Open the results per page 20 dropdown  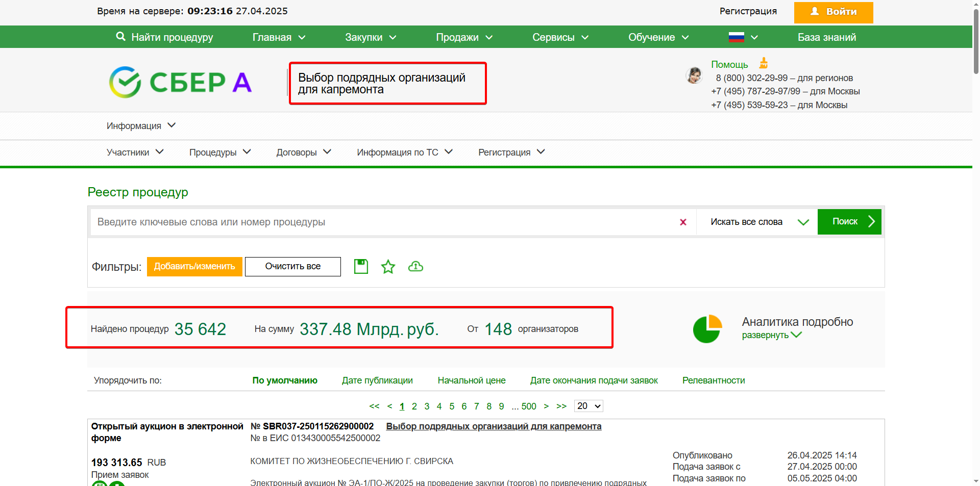(589, 406)
